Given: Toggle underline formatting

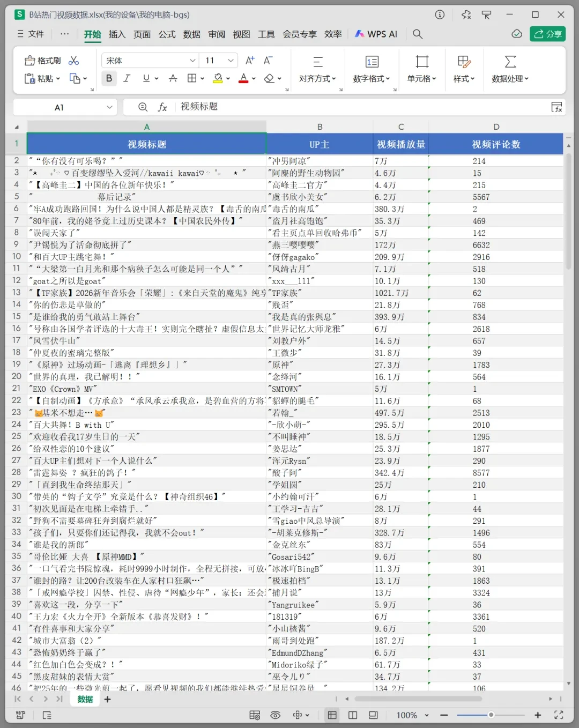Looking at the screenshot, I should click(x=146, y=78).
